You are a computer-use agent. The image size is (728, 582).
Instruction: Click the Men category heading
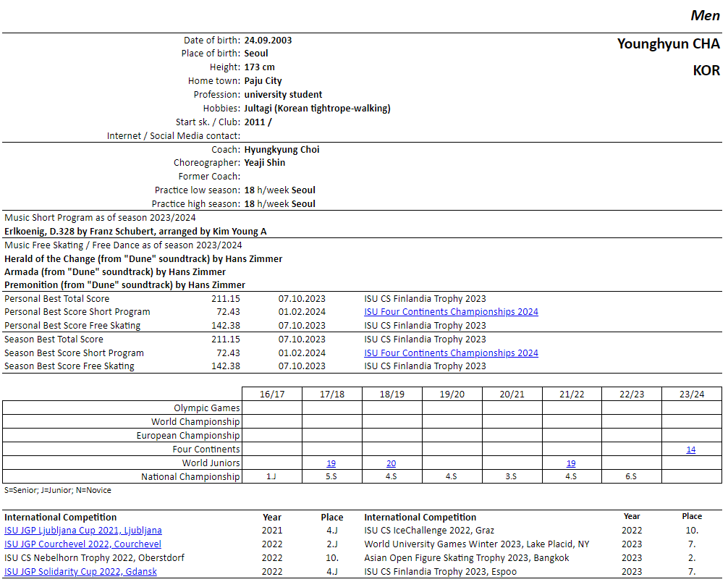click(x=706, y=15)
